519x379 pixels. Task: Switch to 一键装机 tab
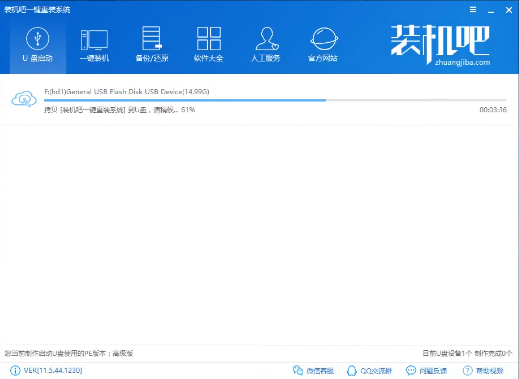click(x=94, y=45)
